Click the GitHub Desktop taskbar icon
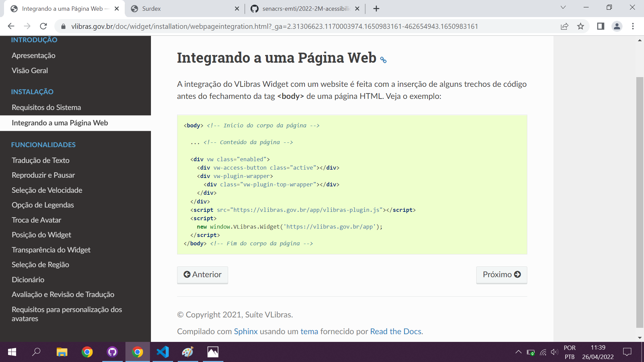 tap(112, 352)
